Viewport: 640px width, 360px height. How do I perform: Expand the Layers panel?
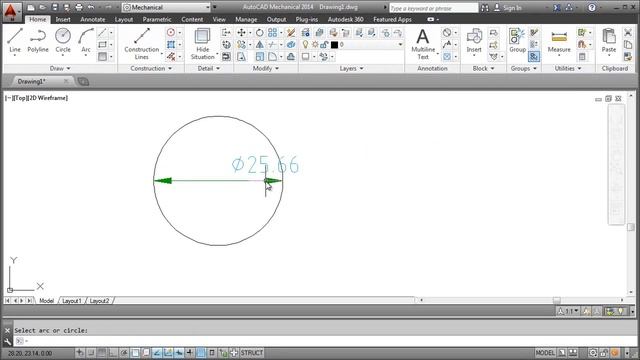[x=351, y=69]
